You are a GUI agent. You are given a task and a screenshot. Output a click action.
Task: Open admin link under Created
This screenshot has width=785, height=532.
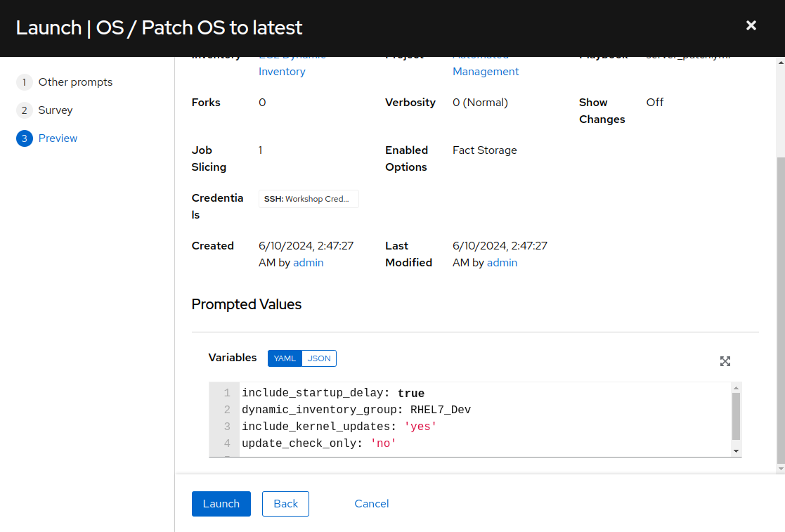[x=309, y=263]
